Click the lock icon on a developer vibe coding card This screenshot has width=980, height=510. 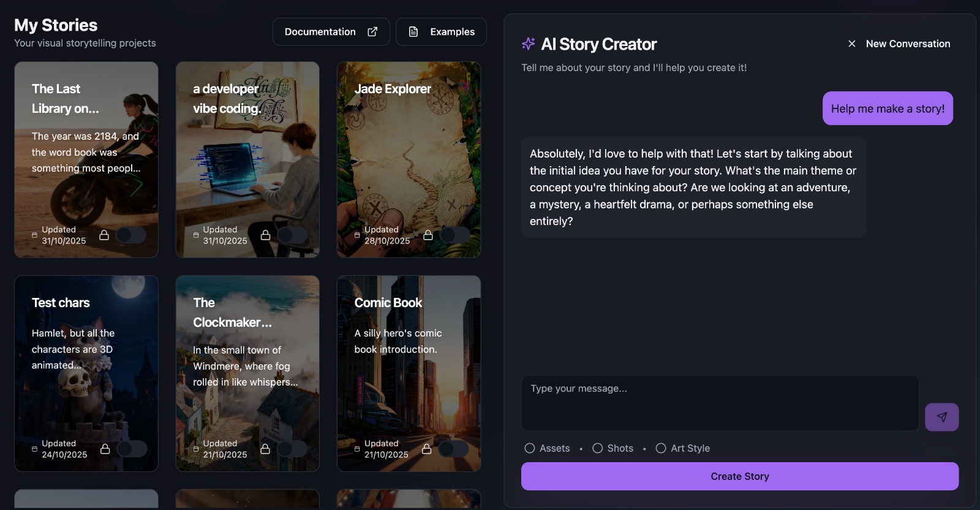tap(266, 235)
